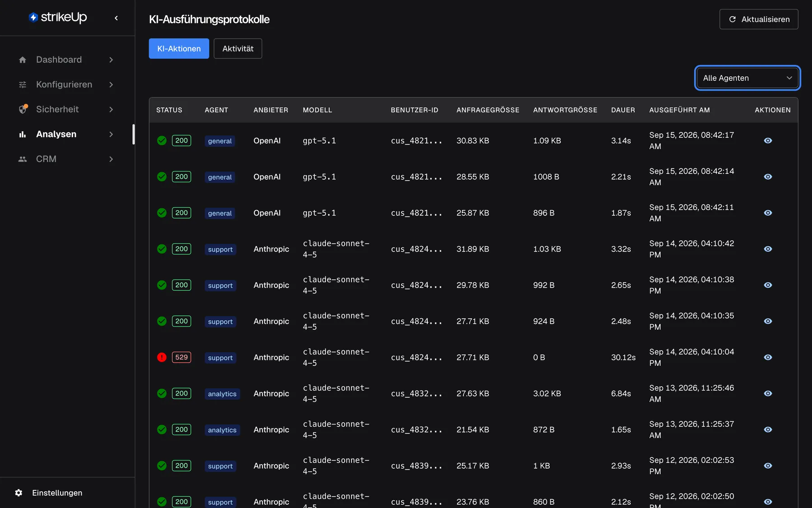Expand the Konfigurieren menu chevron
The height and width of the screenshot is (508, 812).
pos(111,84)
